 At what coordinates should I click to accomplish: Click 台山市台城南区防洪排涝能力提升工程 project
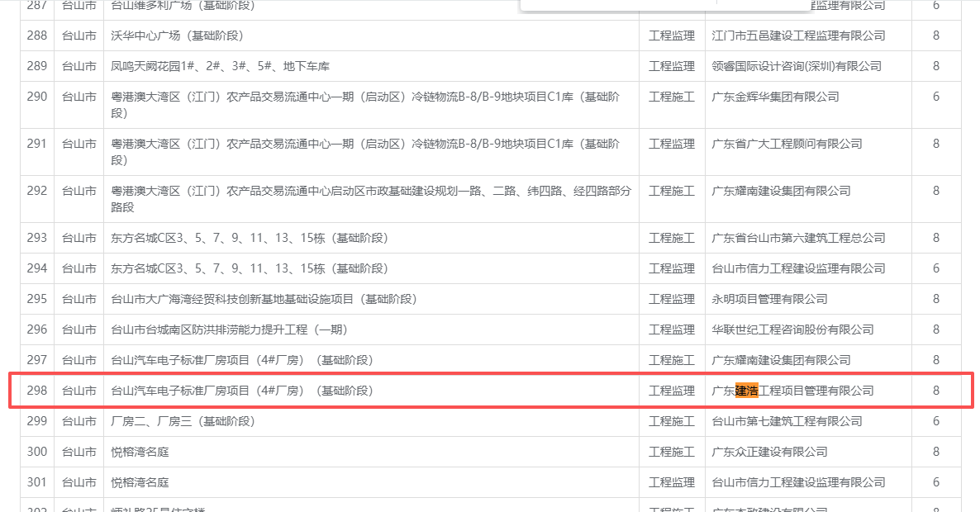(229, 329)
